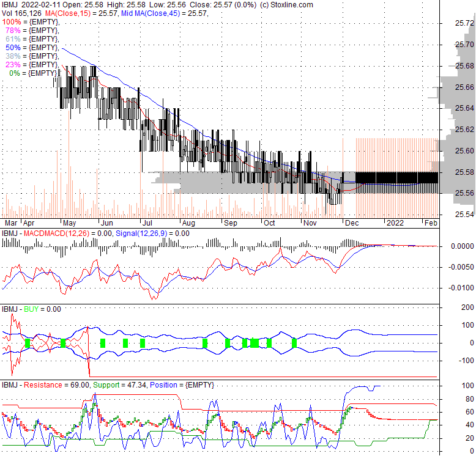Click the '100% = {EMPTY}' Fibonacci label
The height and width of the screenshot is (456, 476).
31,22
